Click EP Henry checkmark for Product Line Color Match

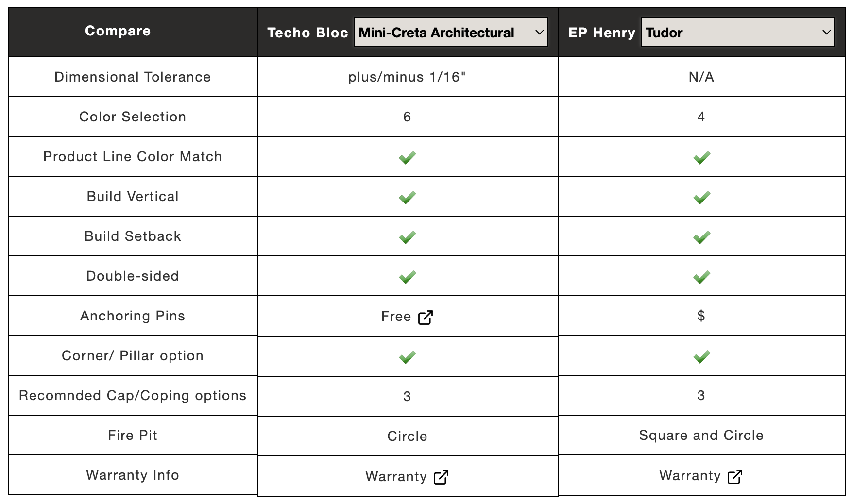[x=701, y=157]
